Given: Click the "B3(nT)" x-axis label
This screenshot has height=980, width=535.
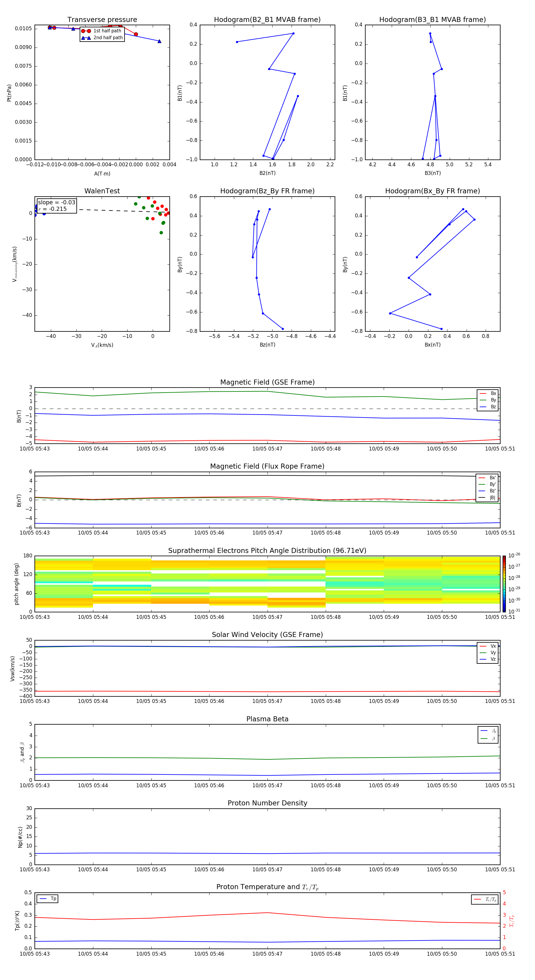Looking at the screenshot, I should 432,173.
